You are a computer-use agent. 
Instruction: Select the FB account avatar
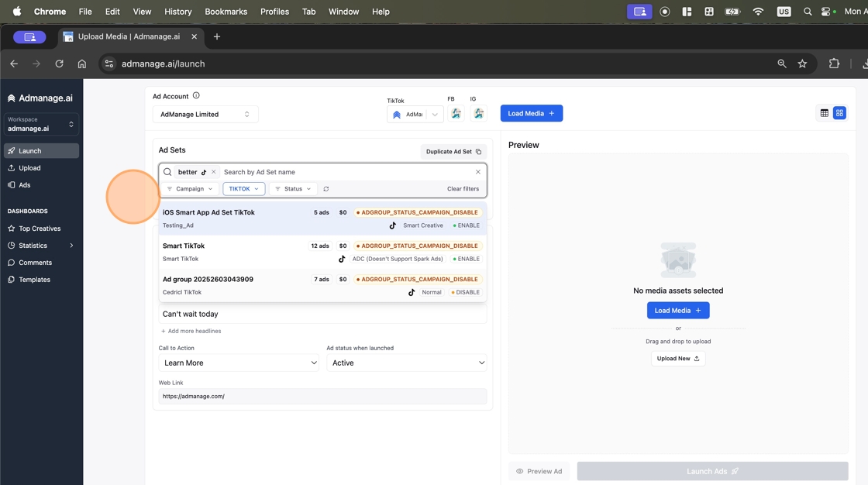(x=456, y=114)
